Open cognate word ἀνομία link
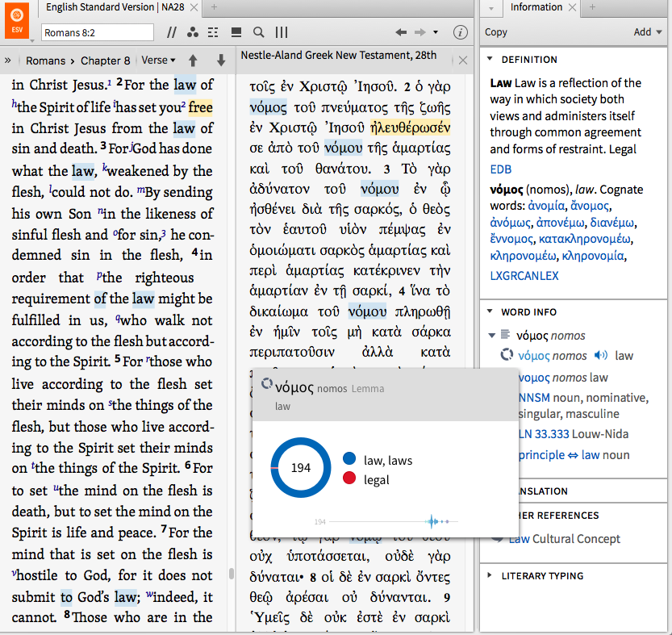This screenshot has width=672, height=635. pyautogui.click(x=546, y=206)
